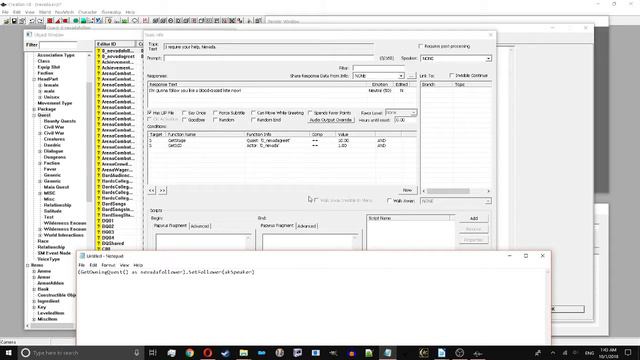Expand the Armor tree node

(34, 277)
